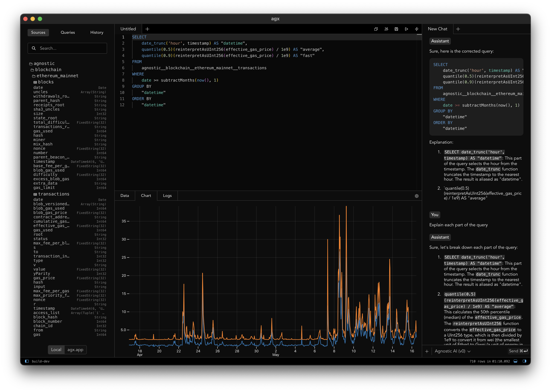Switch source to agx.app

75,350
